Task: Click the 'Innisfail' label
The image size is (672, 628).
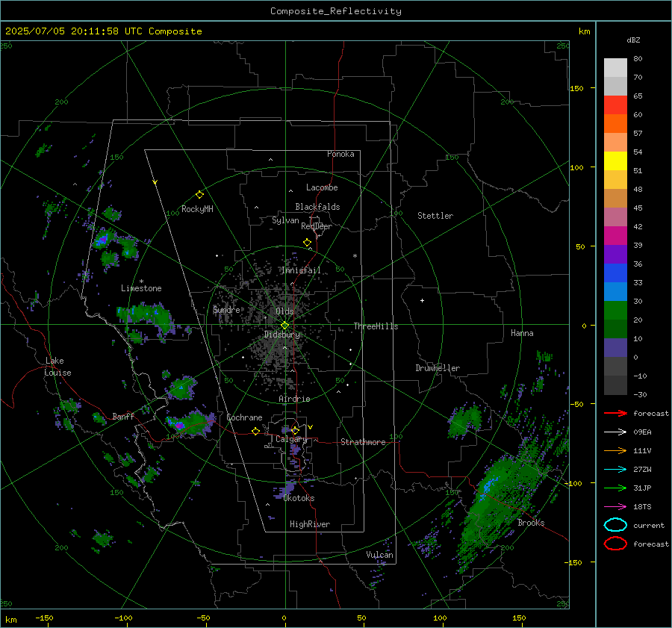Action: [301, 270]
